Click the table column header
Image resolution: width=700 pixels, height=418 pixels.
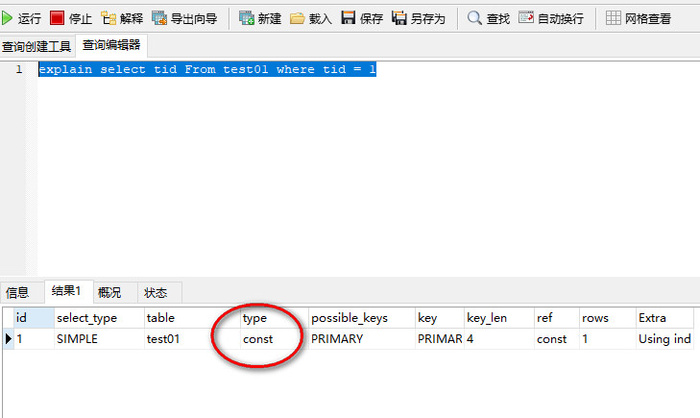[x=192, y=318]
